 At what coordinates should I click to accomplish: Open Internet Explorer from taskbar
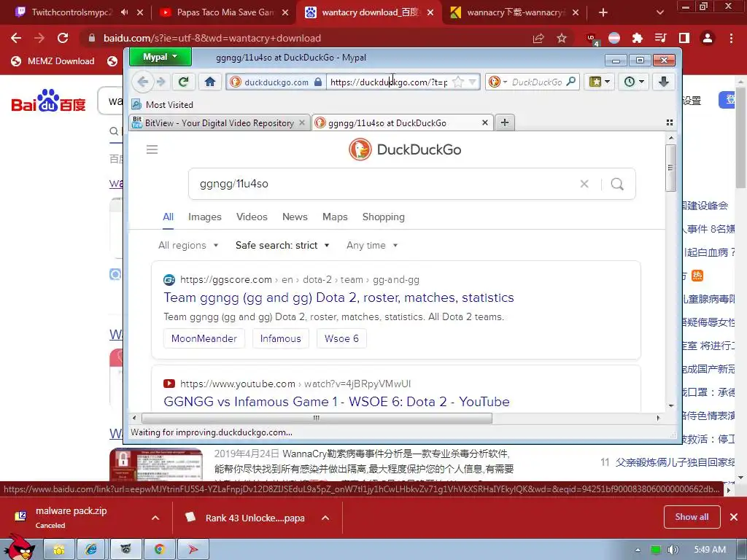click(93, 549)
